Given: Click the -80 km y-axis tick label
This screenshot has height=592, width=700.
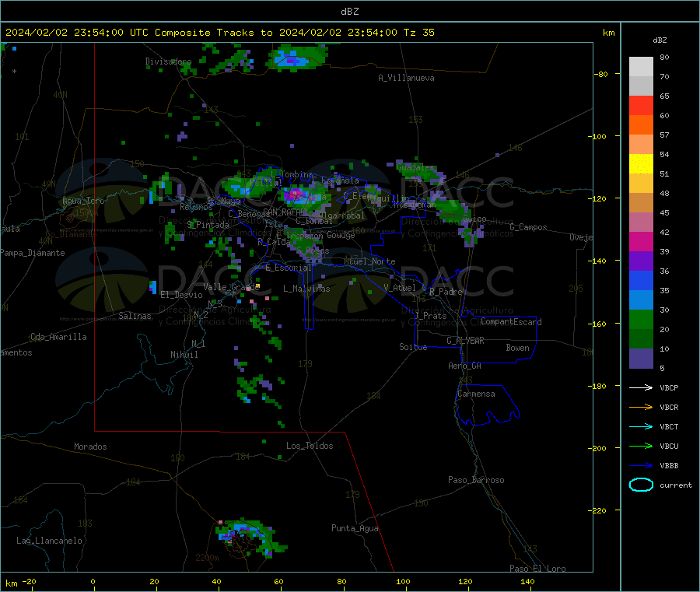Looking at the screenshot, I should pyautogui.click(x=601, y=74).
